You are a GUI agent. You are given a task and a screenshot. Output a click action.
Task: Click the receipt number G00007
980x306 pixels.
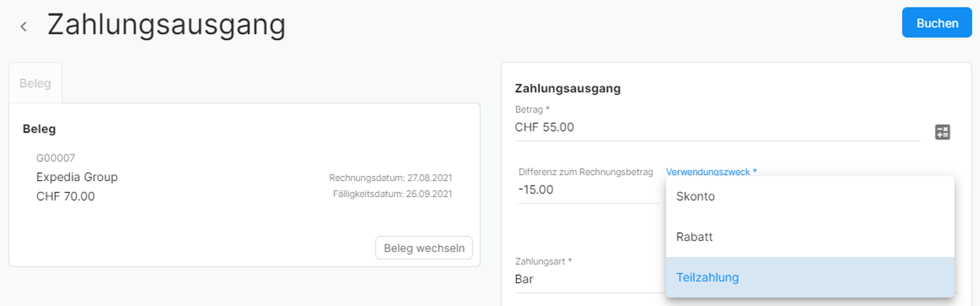click(56, 158)
